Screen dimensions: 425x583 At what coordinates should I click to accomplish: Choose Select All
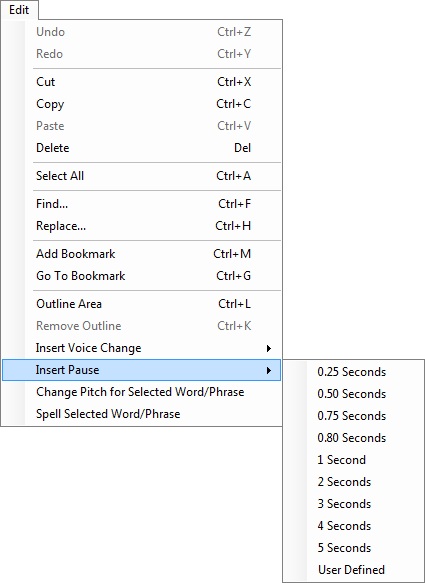click(141, 176)
